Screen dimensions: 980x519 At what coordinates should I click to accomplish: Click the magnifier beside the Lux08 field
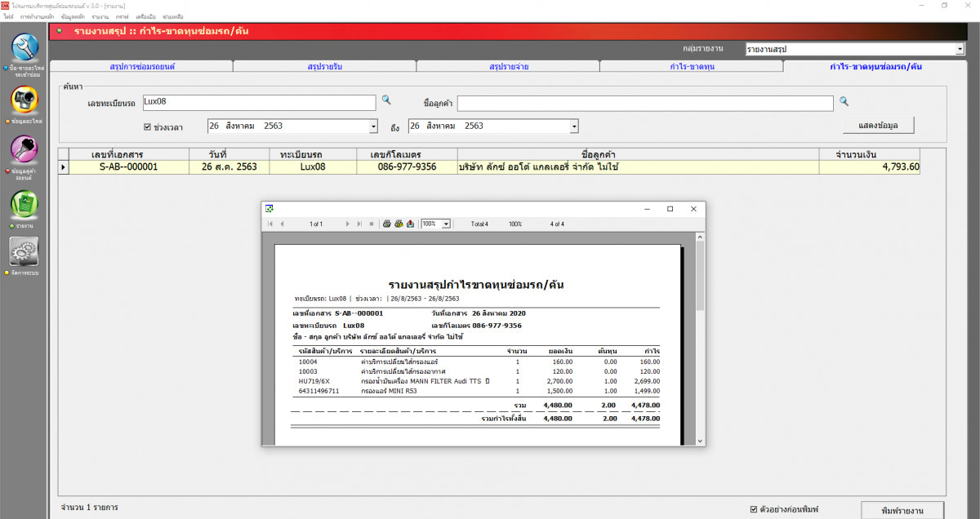[387, 100]
